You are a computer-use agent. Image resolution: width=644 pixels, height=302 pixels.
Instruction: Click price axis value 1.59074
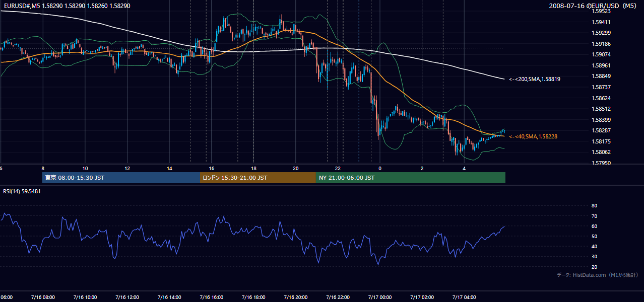[601, 54]
